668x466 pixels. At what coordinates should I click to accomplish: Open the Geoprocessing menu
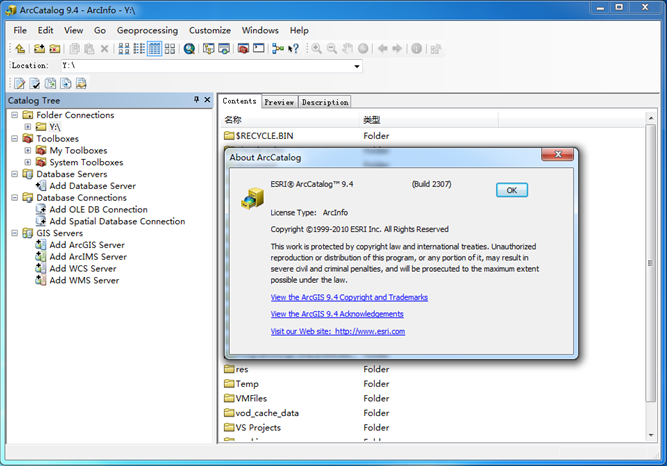(146, 30)
